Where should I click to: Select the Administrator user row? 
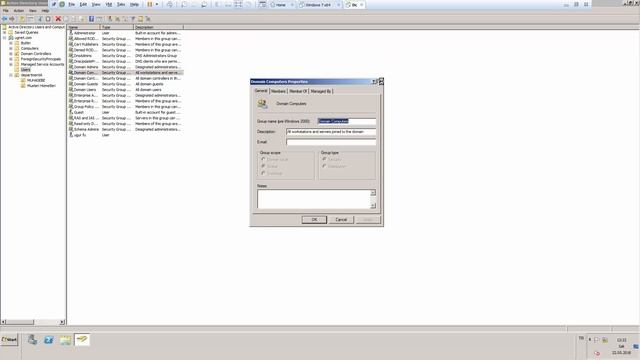(125, 33)
